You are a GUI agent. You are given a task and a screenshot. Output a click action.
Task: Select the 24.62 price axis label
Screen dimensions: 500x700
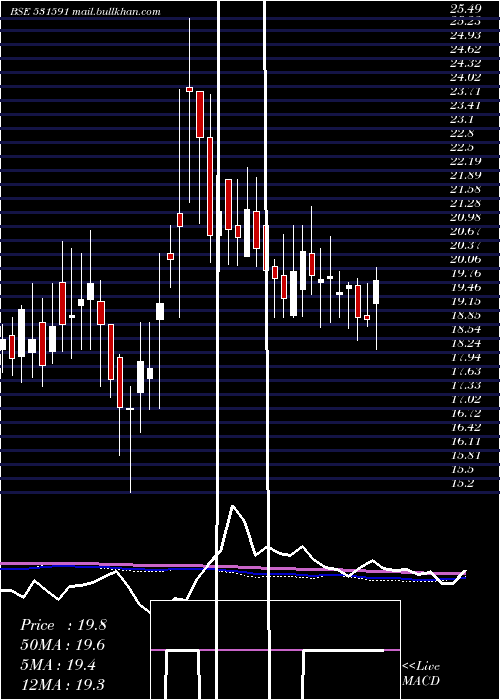[x=466, y=49]
